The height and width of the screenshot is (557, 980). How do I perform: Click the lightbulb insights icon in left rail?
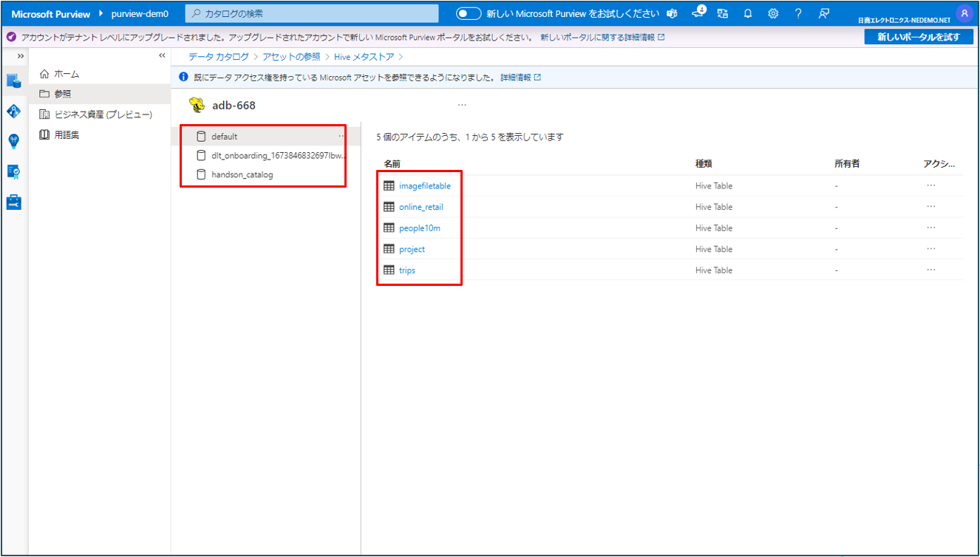[14, 141]
